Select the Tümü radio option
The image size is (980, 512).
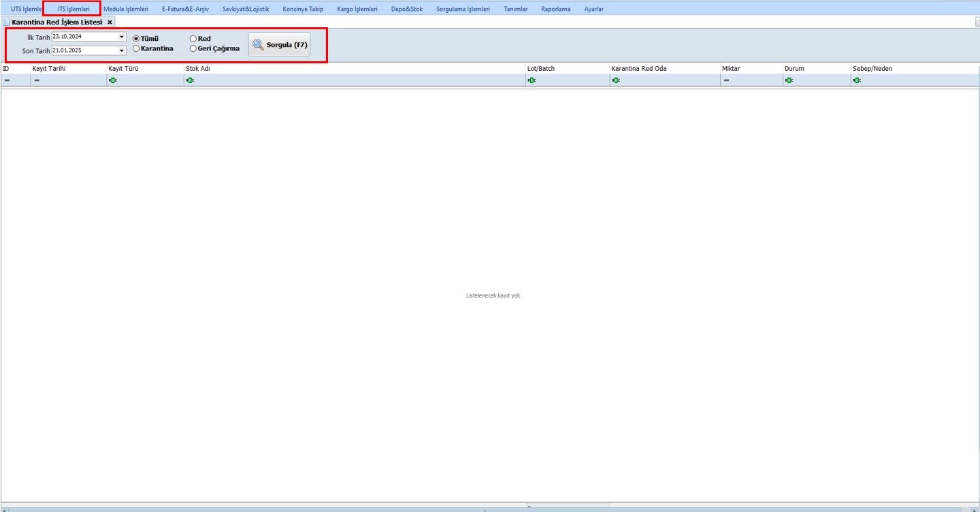(136, 39)
